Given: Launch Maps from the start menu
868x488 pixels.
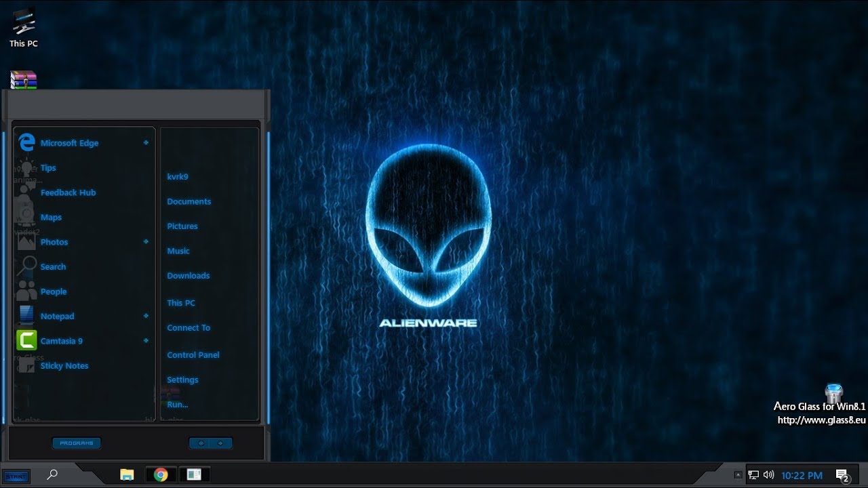Looking at the screenshot, I should [84, 217].
